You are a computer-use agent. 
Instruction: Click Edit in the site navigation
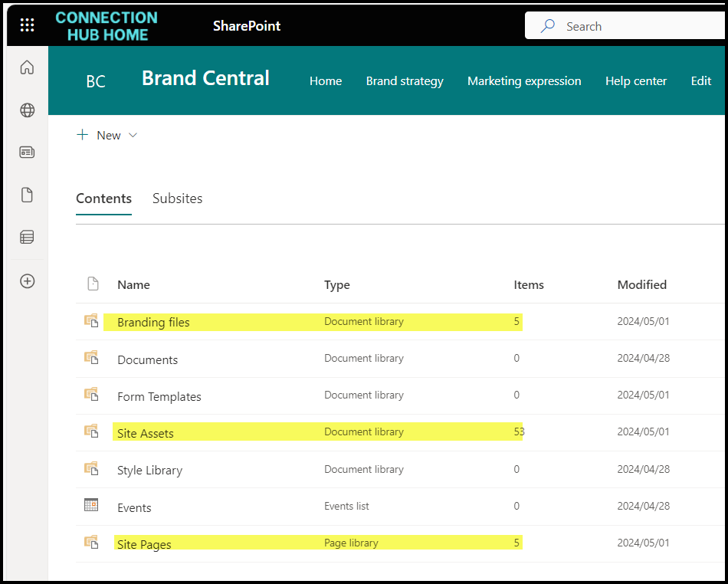700,80
